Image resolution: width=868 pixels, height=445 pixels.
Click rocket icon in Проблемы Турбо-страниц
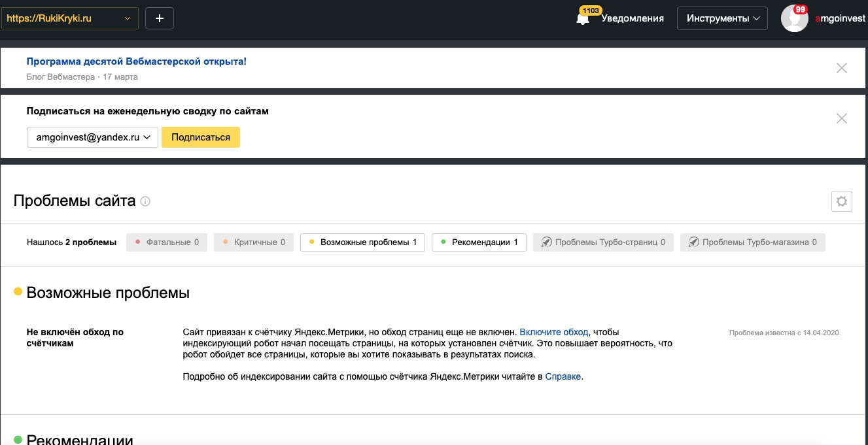pos(546,242)
